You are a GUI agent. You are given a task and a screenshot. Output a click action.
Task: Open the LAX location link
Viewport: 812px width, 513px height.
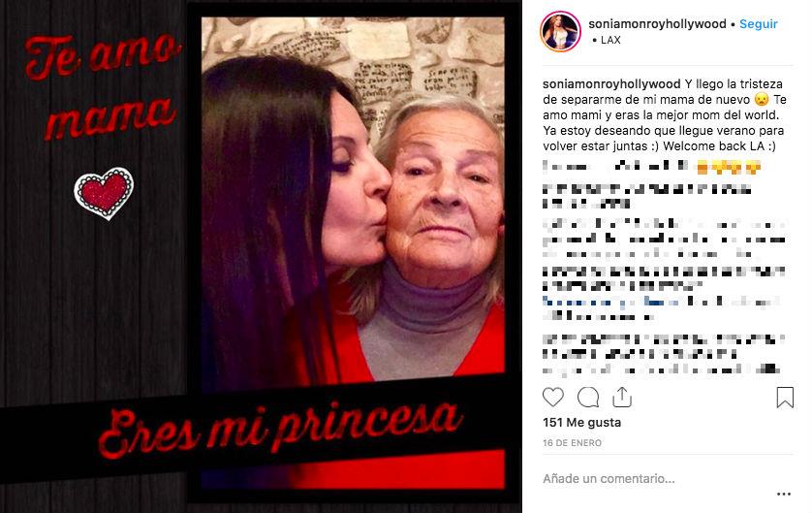(610, 40)
